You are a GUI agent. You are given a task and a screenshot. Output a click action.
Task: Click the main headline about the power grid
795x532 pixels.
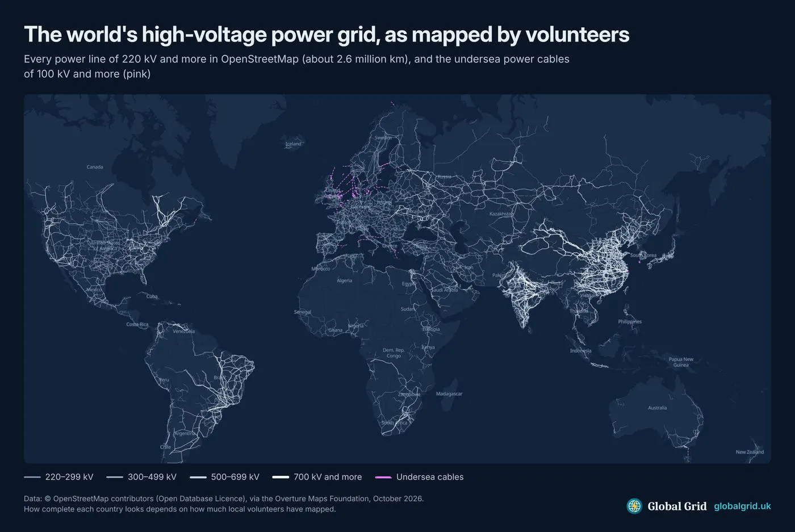(x=327, y=35)
